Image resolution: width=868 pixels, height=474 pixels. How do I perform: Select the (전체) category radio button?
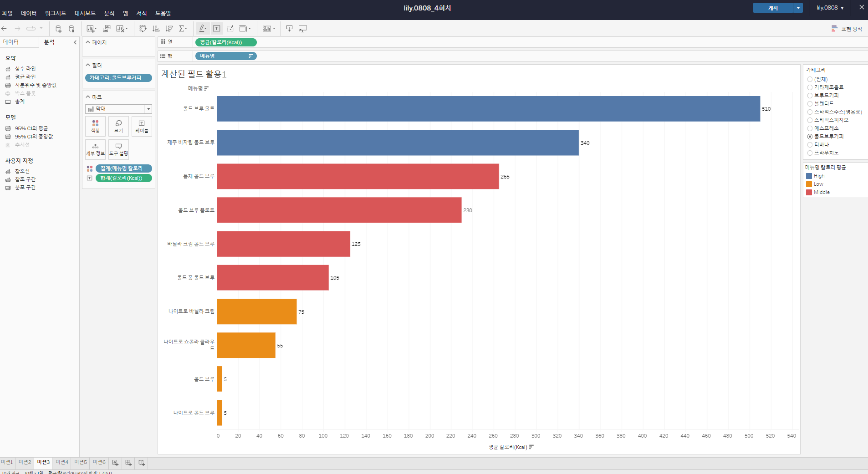(x=810, y=79)
